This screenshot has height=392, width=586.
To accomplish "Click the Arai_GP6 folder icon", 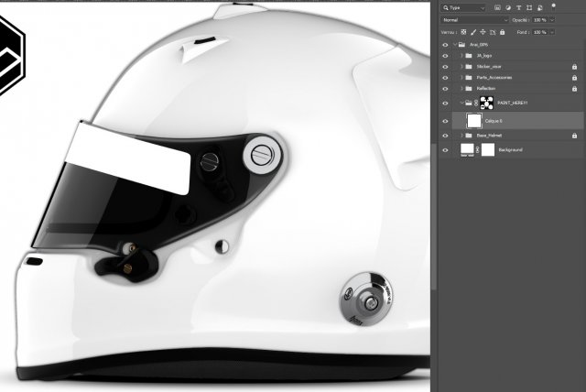I will tap(461, 45).
